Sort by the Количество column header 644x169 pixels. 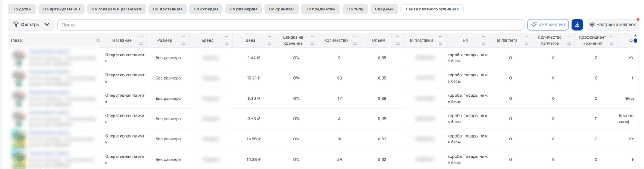pos(336,41)
